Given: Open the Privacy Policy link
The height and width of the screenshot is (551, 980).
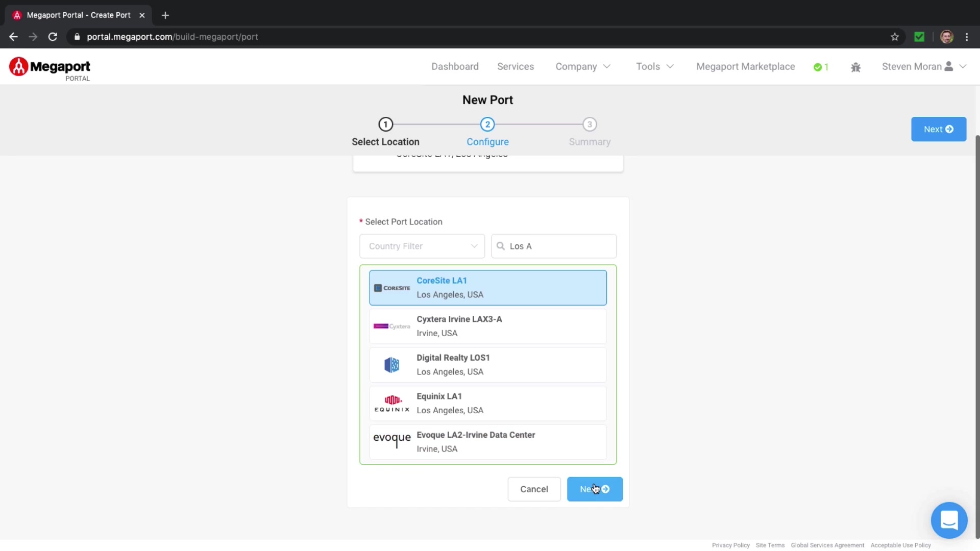Looking at the screenshot, I should 730,545.
